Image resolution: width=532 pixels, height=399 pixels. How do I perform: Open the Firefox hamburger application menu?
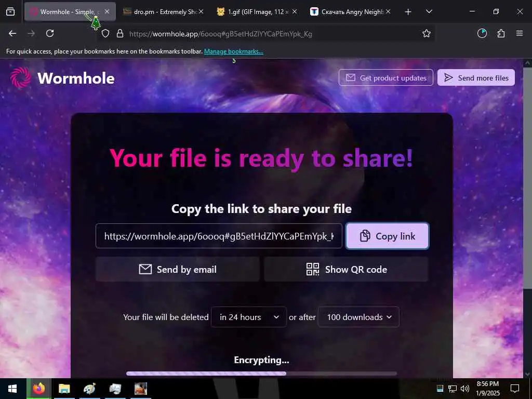[519, 33]
